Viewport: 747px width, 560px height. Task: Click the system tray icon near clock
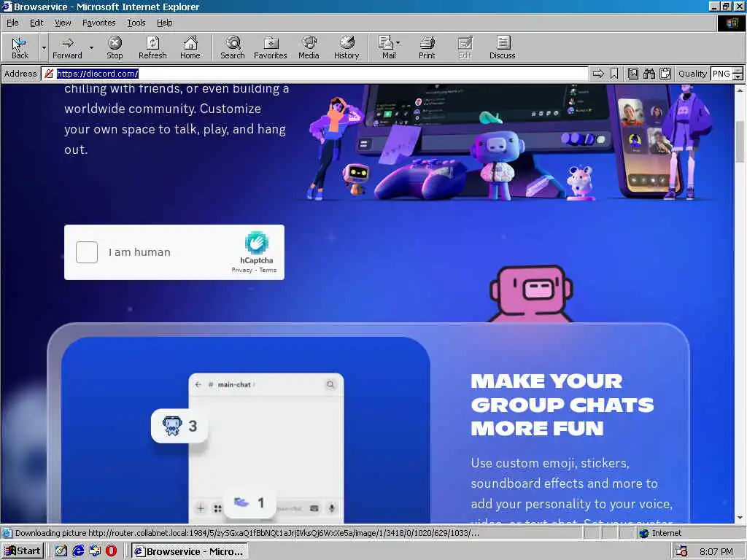coord(681,551)
